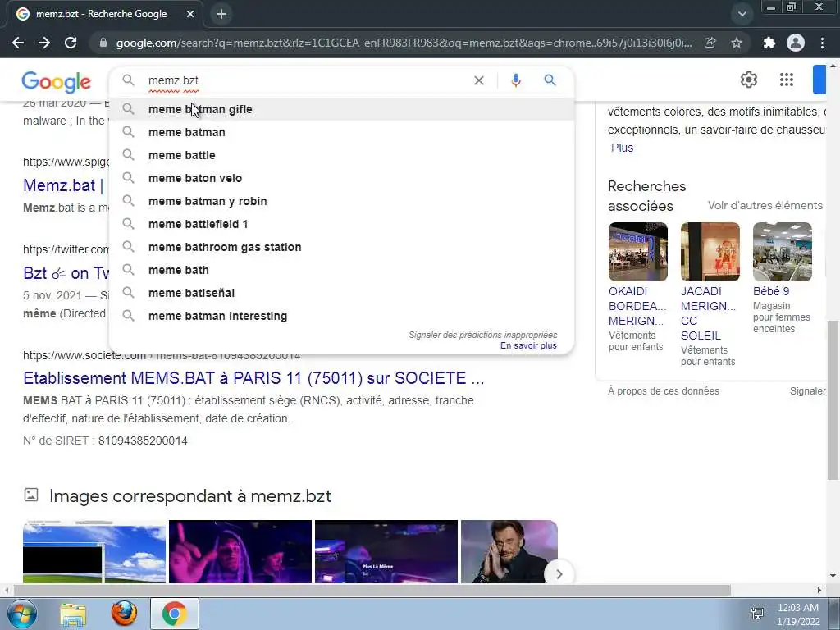Go back to the previous page
840x630 pixels.
(18, 43)
